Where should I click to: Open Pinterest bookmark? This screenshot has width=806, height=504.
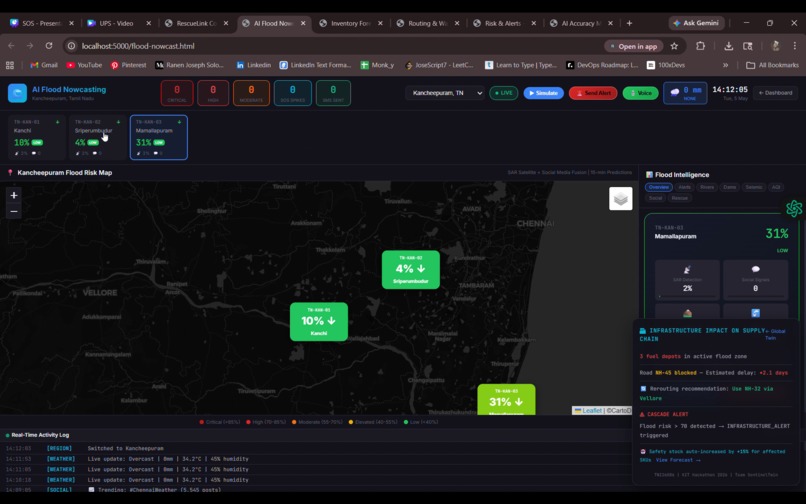[x=129, y=65]
